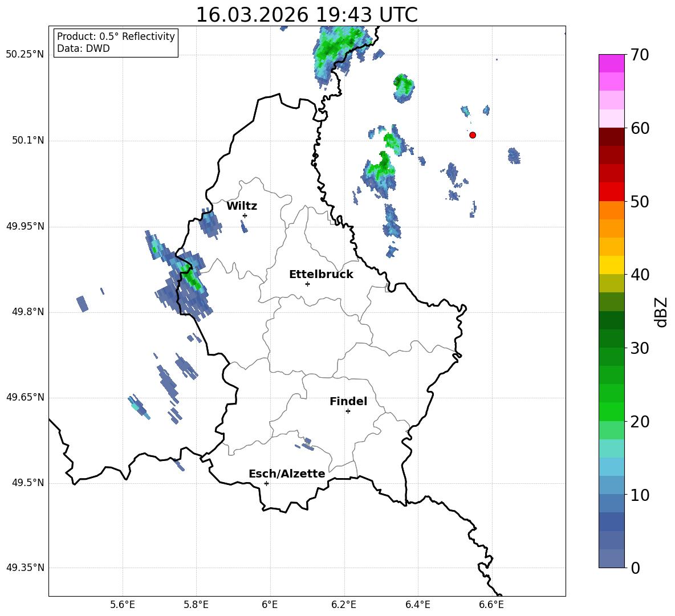This screenshot has height=616, width=675.
Task: Click the 70 value on colorbar
Action: pos(640,55)
